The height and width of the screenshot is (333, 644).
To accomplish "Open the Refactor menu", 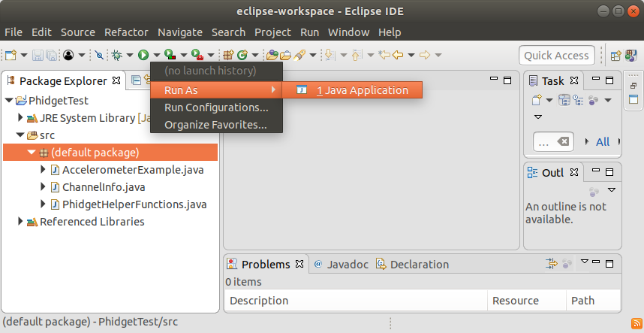I will pos(127,32).
